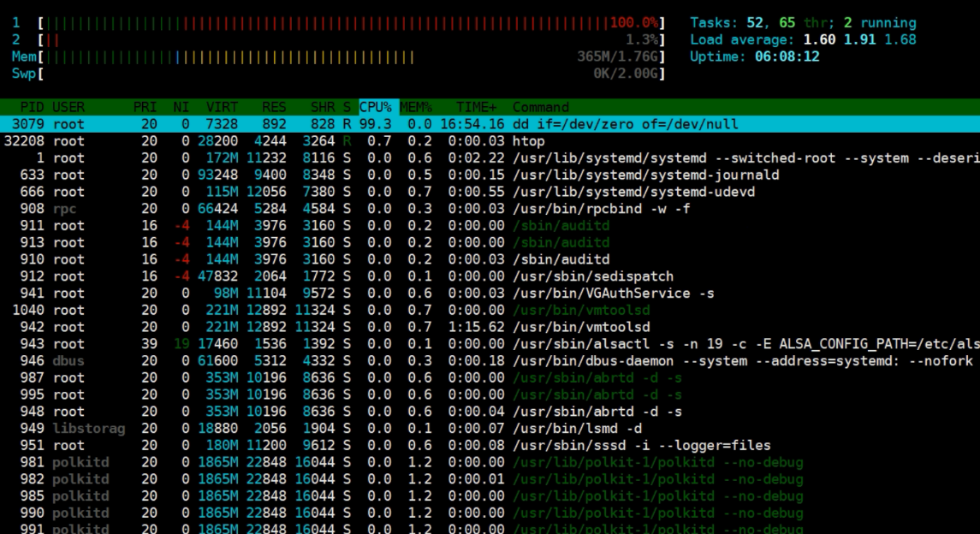Select polkitd thread row PID 982
The image size is (980, 534).
[x=490, y=478]
